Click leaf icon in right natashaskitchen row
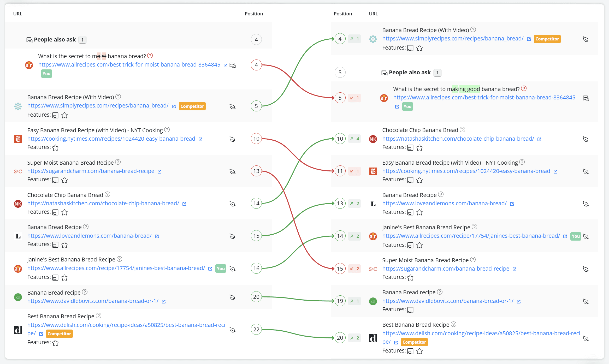Screen dimensions: 609x364 point(586,139)
